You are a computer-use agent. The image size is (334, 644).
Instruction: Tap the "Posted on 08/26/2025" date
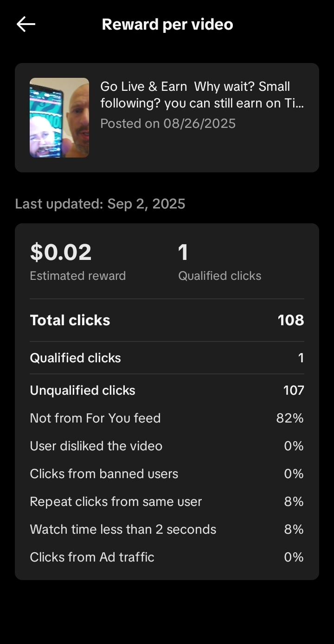click(168, 124)
